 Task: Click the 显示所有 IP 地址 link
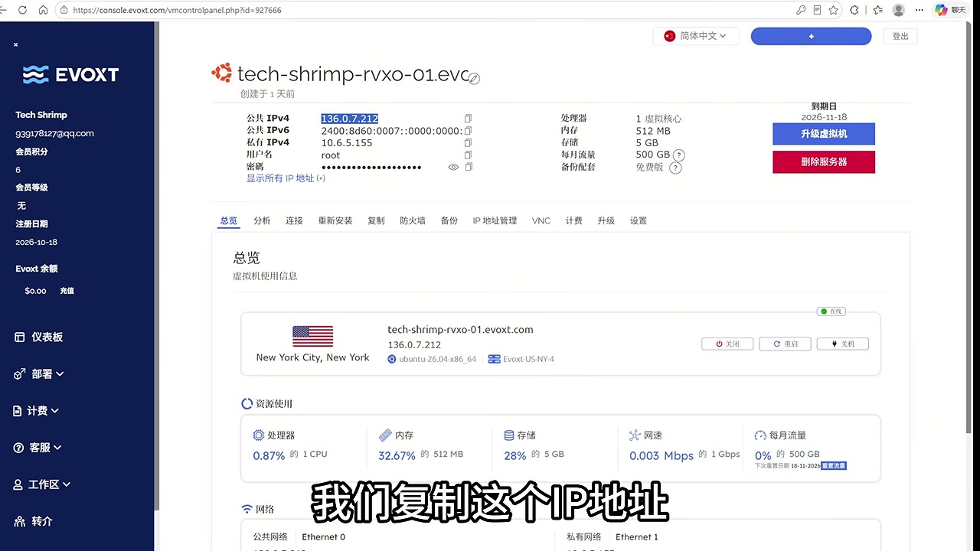point(286,178)
